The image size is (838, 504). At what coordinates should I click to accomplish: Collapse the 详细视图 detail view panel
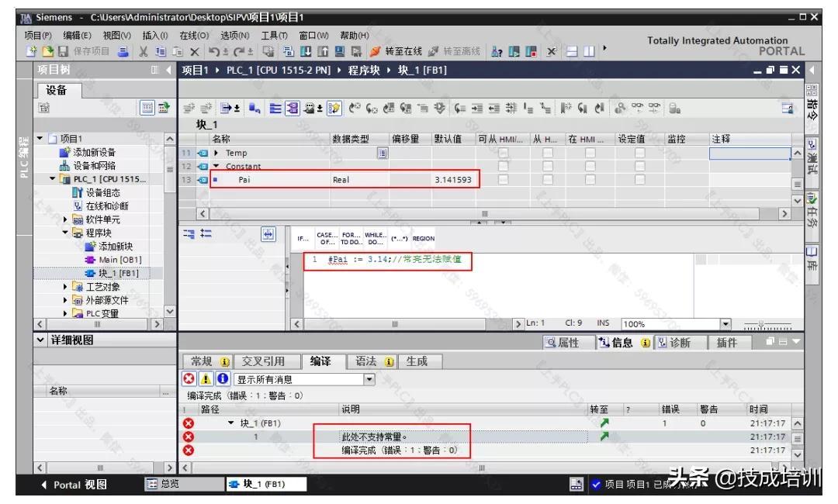[x=40, y=340]
